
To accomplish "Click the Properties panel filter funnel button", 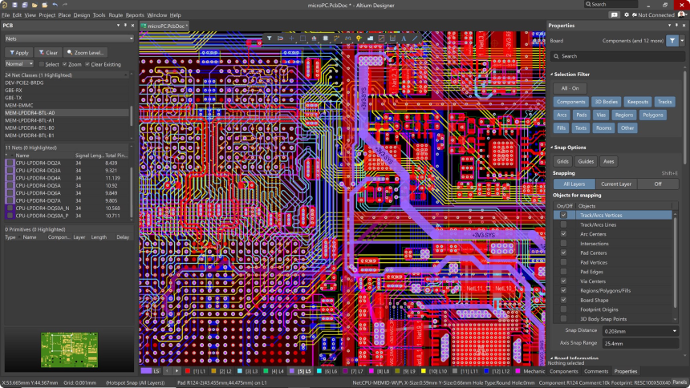I will point(672,40).
